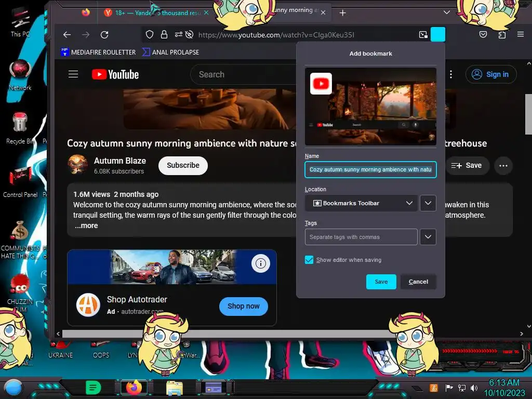Click the site security padlock icon
The height and width of the screenshot is (399, 532).
pyautogui.click(x=164, y=35)
